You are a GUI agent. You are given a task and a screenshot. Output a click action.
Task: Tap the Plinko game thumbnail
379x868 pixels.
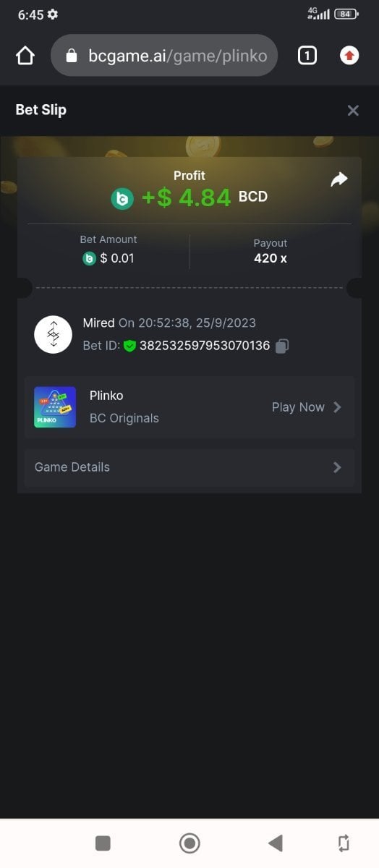55,407
